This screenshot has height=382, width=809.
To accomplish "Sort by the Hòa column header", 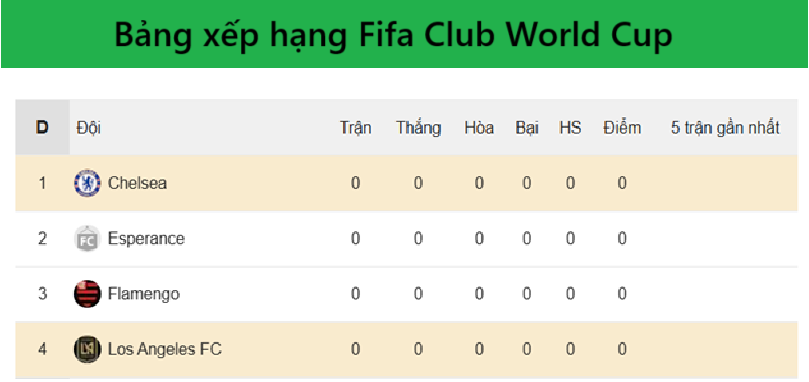I will (x=479, y=128).
